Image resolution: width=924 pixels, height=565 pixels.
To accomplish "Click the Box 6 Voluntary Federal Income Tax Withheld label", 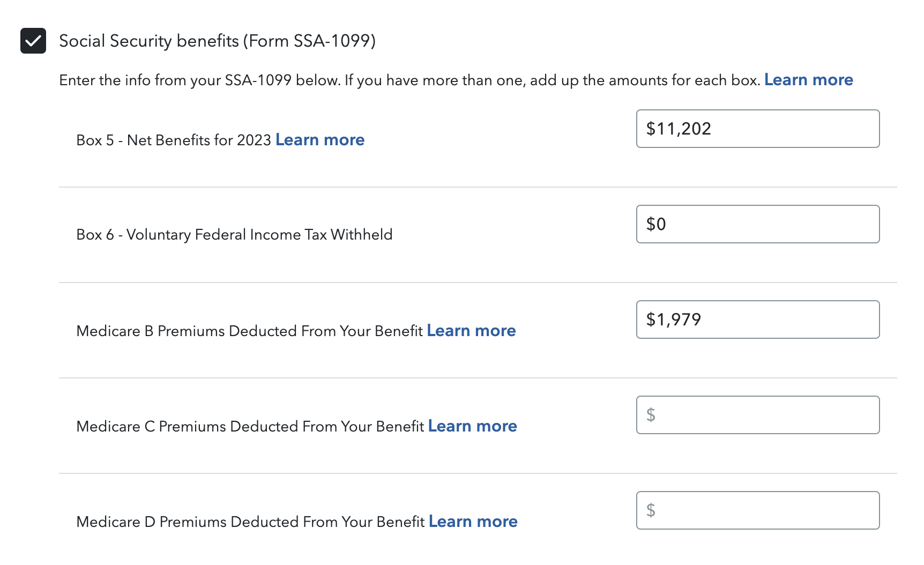I will pos(234,235).
